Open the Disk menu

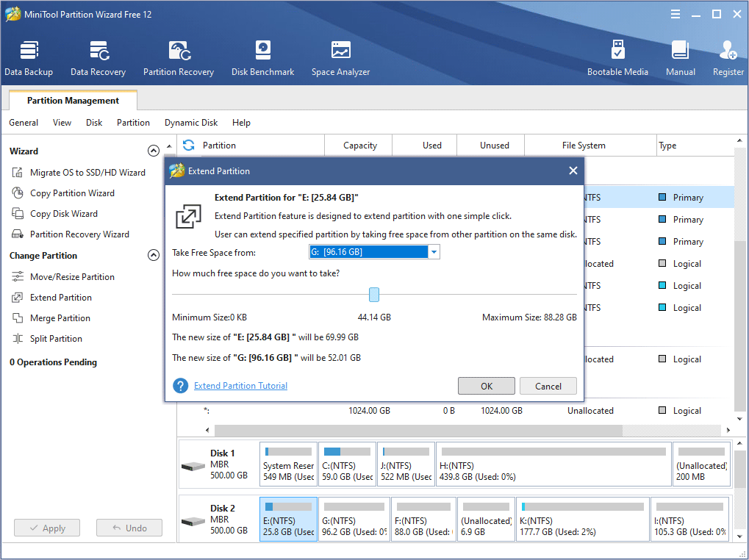pyautogui.click(x=94, y=123)
